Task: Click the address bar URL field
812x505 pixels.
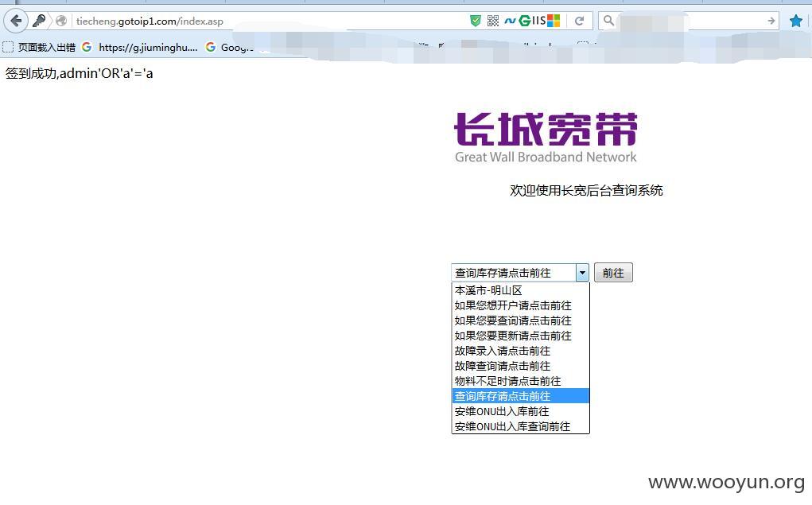Action: [x=270, y=21]
